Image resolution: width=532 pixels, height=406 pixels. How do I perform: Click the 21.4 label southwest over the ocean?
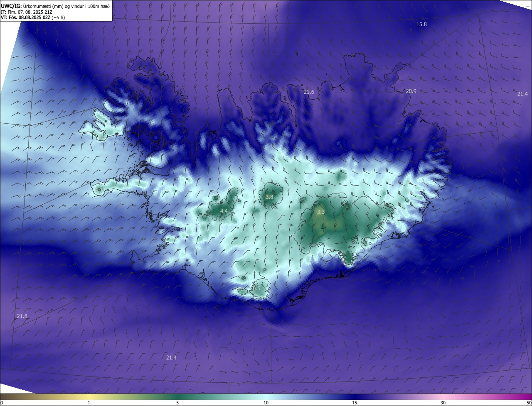pos(171,357)
